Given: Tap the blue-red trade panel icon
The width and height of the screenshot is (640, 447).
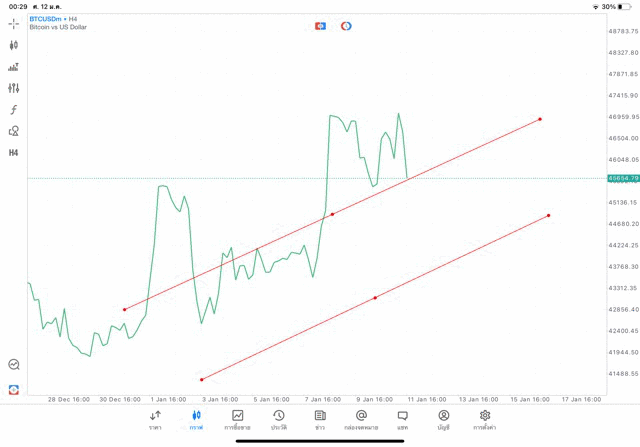Looking at the screenshot, I should click(x=320, y=26).
